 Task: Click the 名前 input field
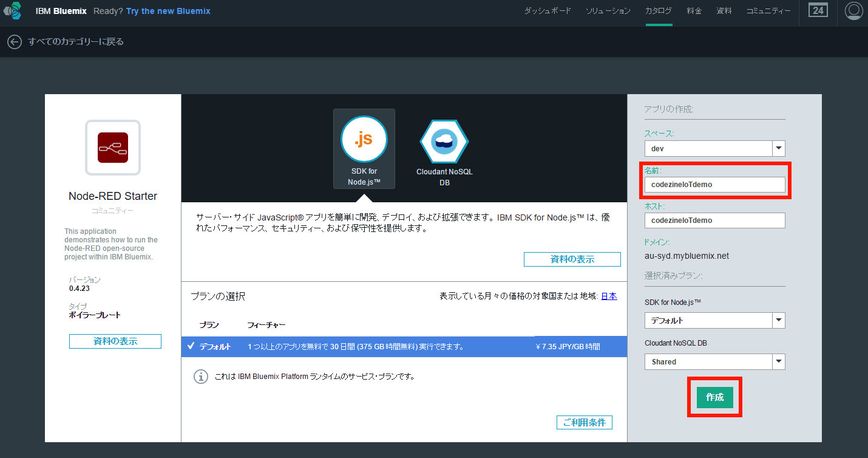(x=714, y=185)
